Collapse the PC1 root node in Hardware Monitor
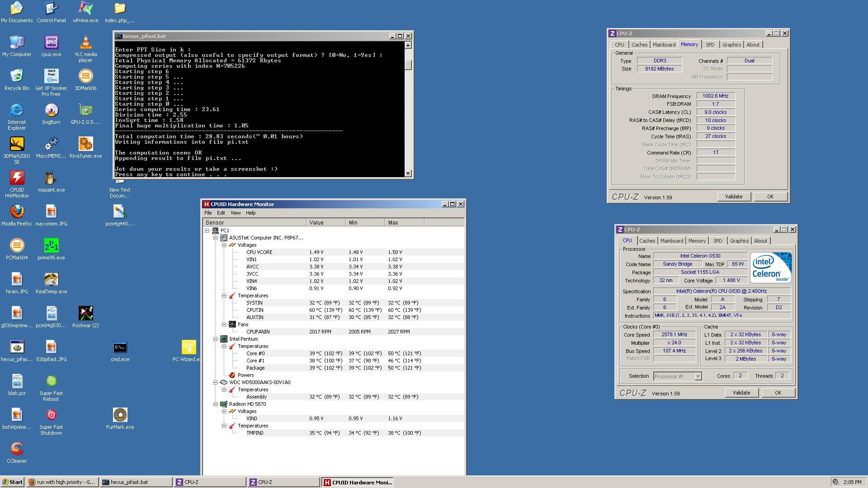868x488 pixels. (207, 230)
